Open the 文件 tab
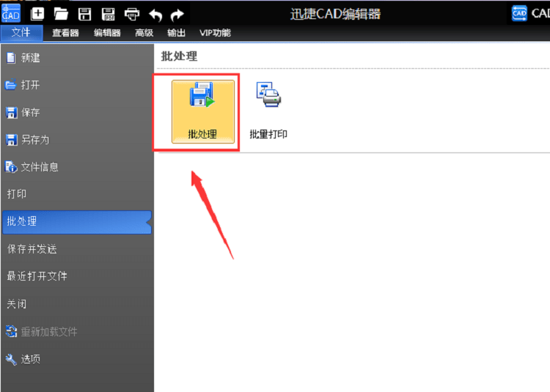 pos(21,32)
